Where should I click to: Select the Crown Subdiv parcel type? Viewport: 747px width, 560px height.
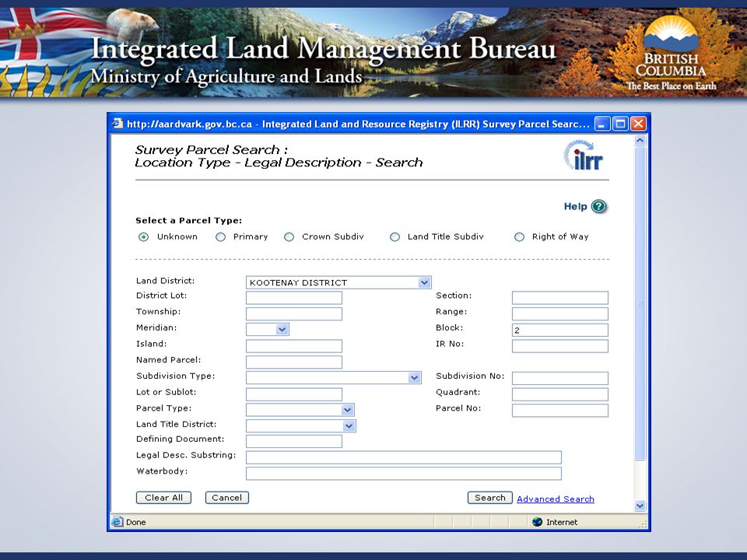coord(289,236)
